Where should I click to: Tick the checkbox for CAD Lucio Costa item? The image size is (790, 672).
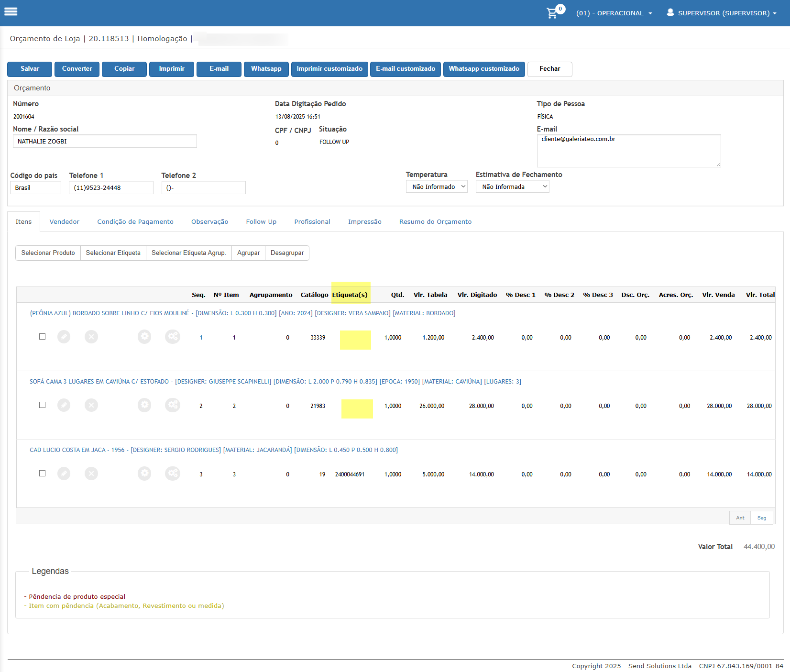[x=43, y=474]
